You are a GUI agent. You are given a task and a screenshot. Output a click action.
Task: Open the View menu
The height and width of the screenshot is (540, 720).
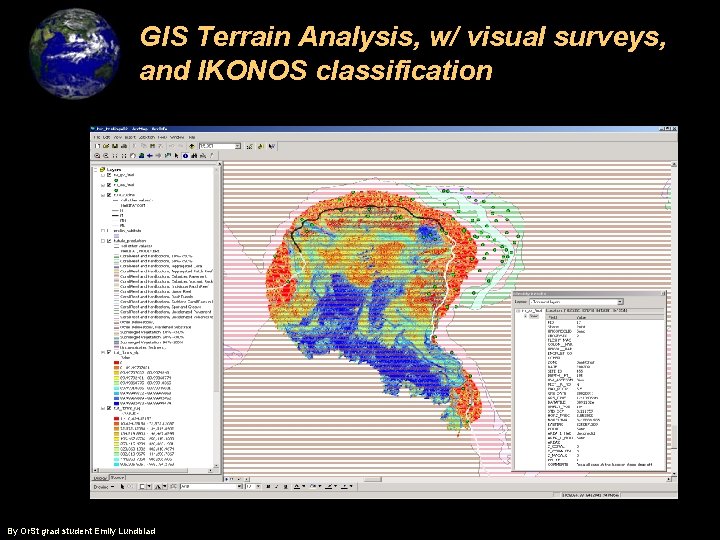pos(118,137)
